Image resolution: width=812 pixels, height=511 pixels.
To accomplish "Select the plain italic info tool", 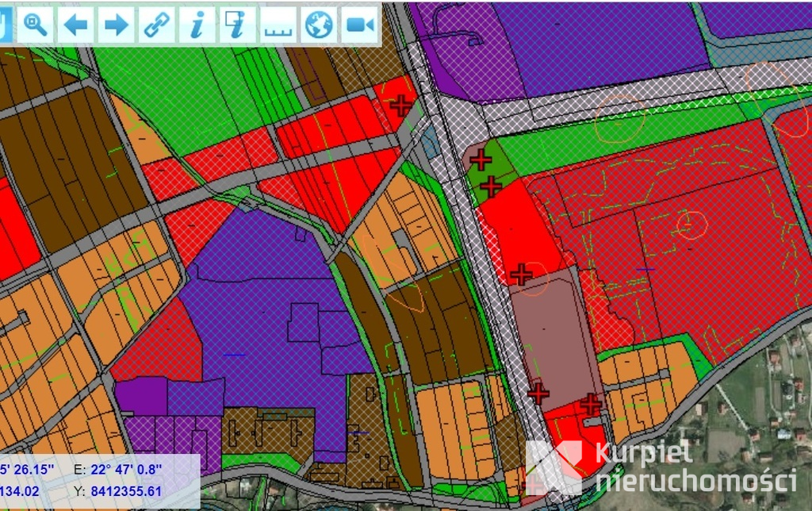I will click(x=197, y=25).
